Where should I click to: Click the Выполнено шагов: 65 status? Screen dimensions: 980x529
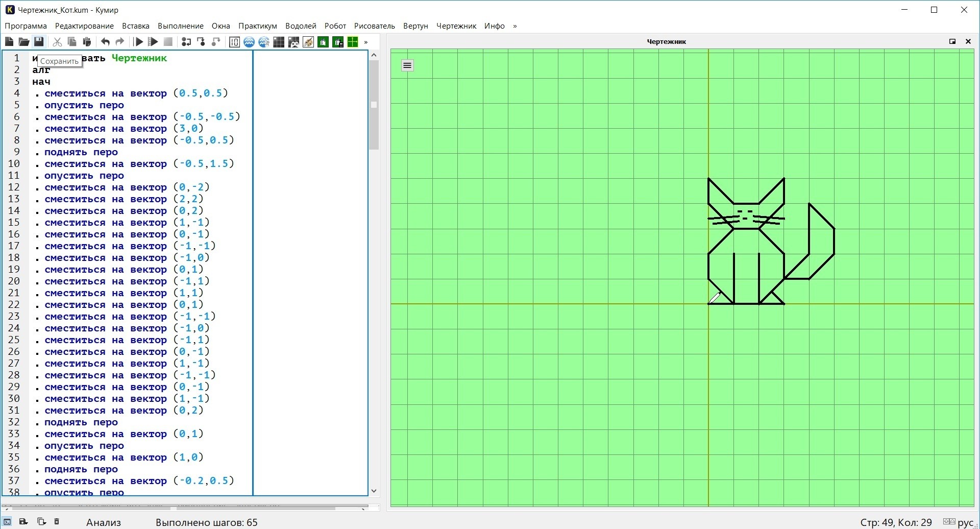tap(207, 522)
